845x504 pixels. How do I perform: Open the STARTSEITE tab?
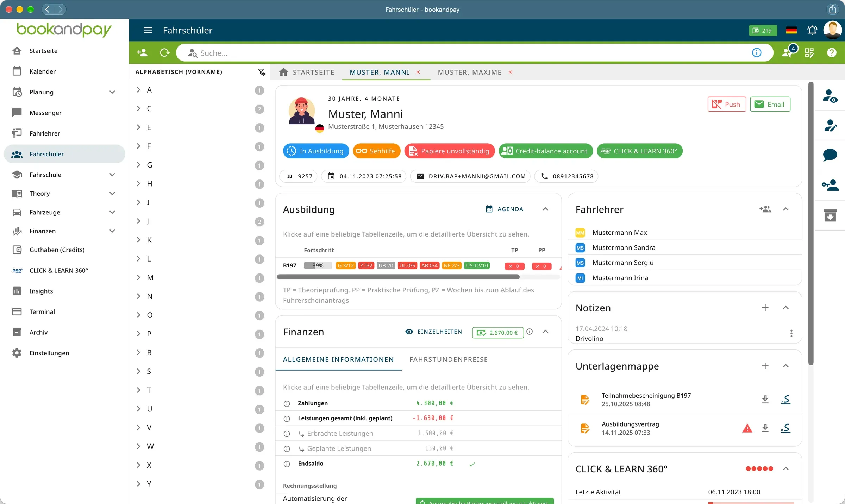307,72
